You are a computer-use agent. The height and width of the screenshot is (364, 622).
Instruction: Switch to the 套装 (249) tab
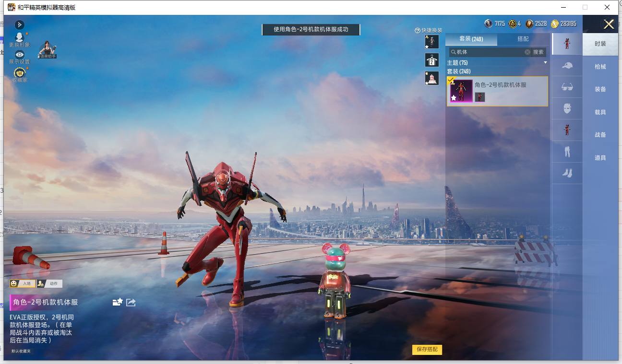[471, 39]
